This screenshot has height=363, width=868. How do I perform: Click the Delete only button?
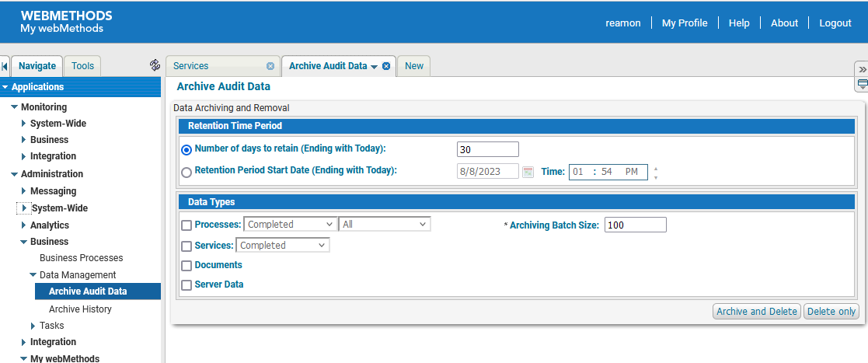pos(831,312)
